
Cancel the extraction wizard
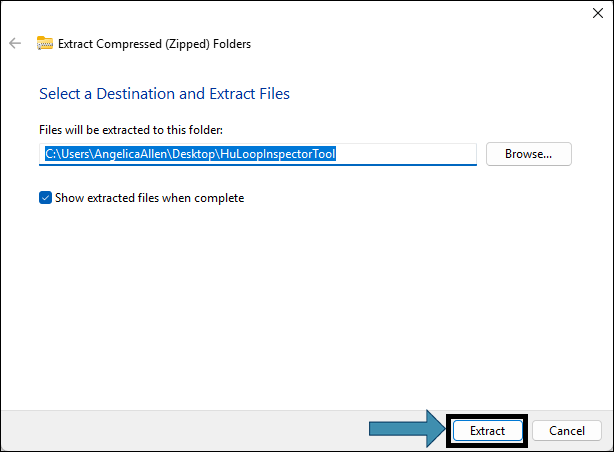(x=567, y=430)
